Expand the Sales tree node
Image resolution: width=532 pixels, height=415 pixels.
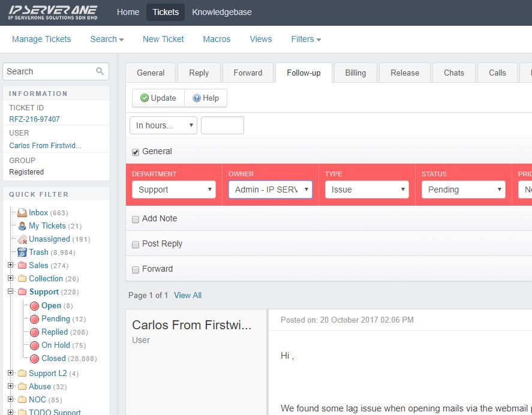click(x=10, y=265)
